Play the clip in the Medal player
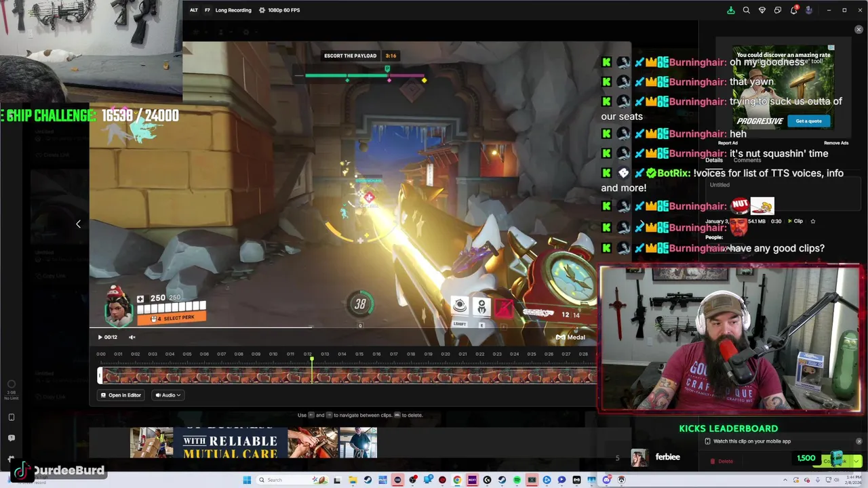Viewport: 868px width, 488px height. point(100,337)
